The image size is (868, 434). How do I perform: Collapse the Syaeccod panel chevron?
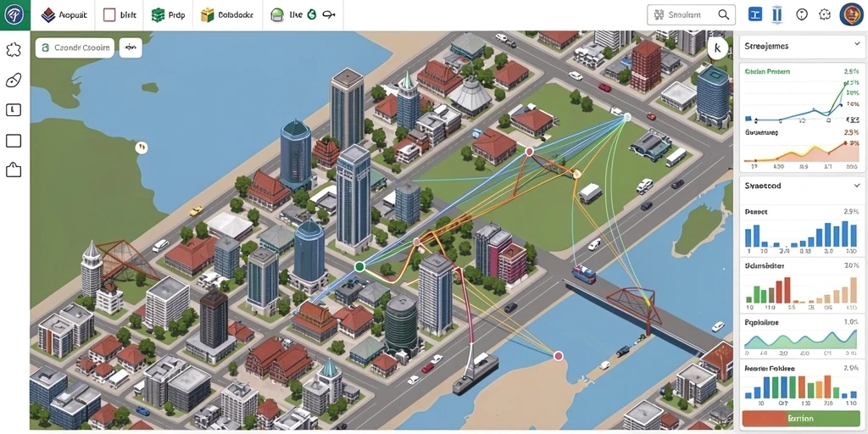coord(857,186)
